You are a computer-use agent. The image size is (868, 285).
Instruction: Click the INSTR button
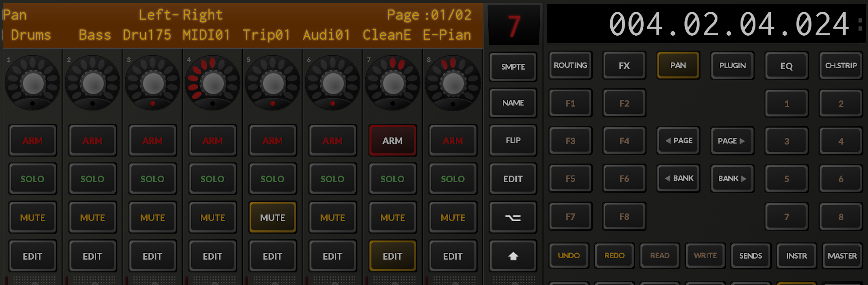(x=796, y=256)
